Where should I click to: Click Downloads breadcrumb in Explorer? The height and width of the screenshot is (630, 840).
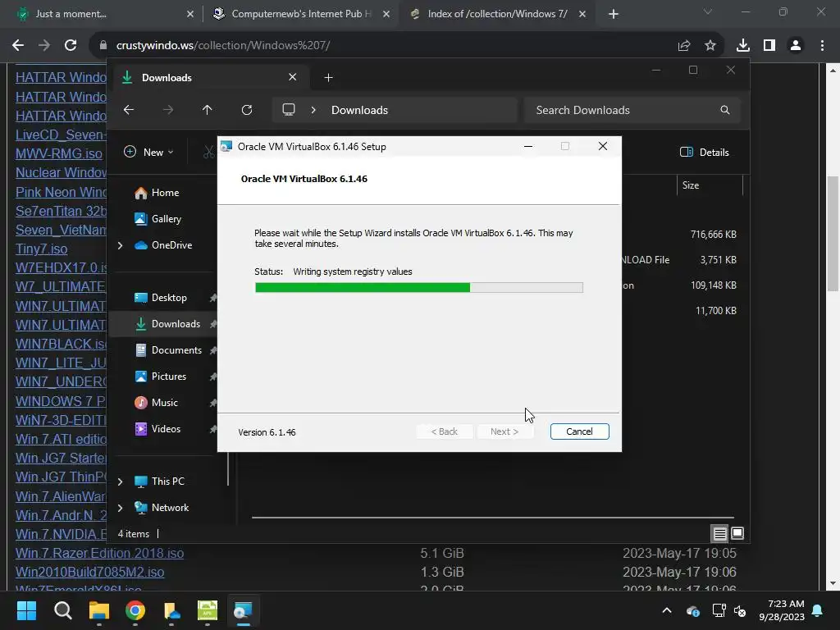tap(359, 110)
